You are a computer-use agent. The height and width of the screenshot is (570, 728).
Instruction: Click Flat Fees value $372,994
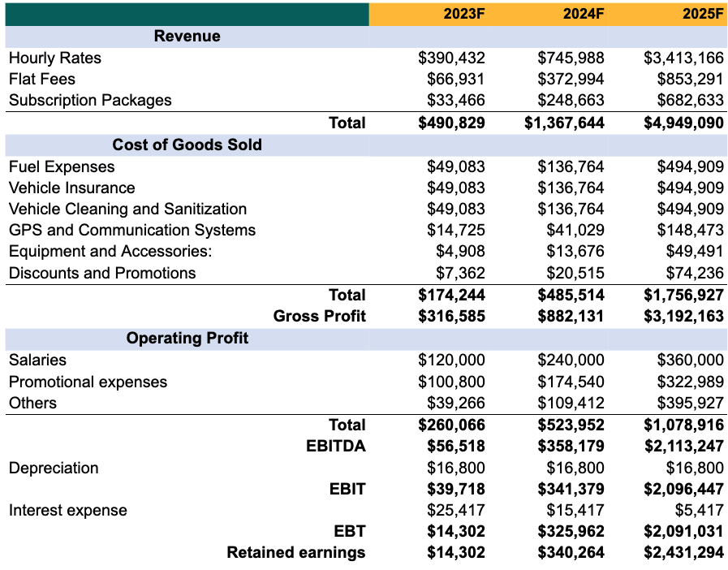click(571, 79)
